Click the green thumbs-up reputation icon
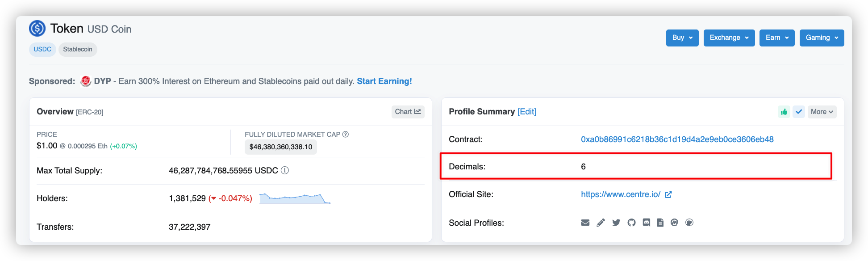868x261 pixels. [x=784, y=112]
